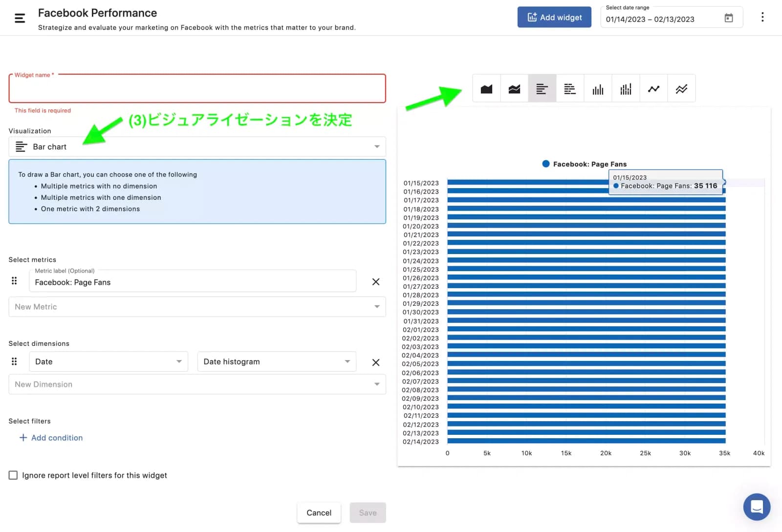
Task: Expand the Date histogram dropdown
Action: [x=277, y=362]
